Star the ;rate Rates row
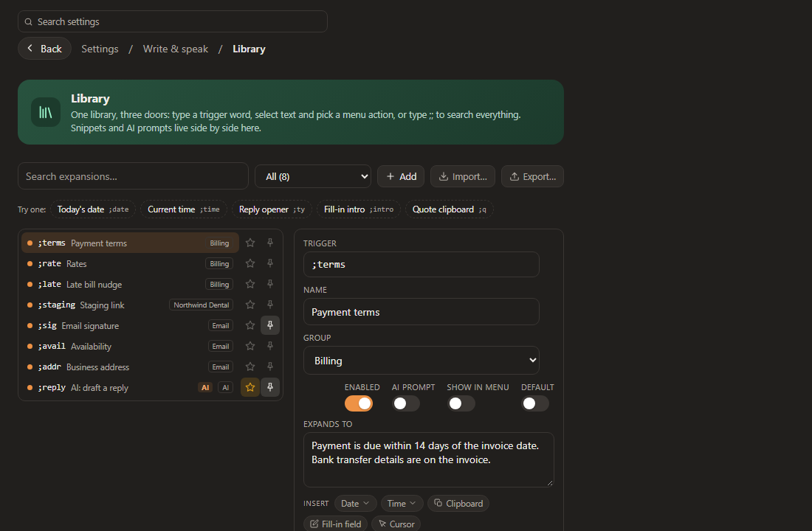812x531 pixels. (x=250, y=263)
